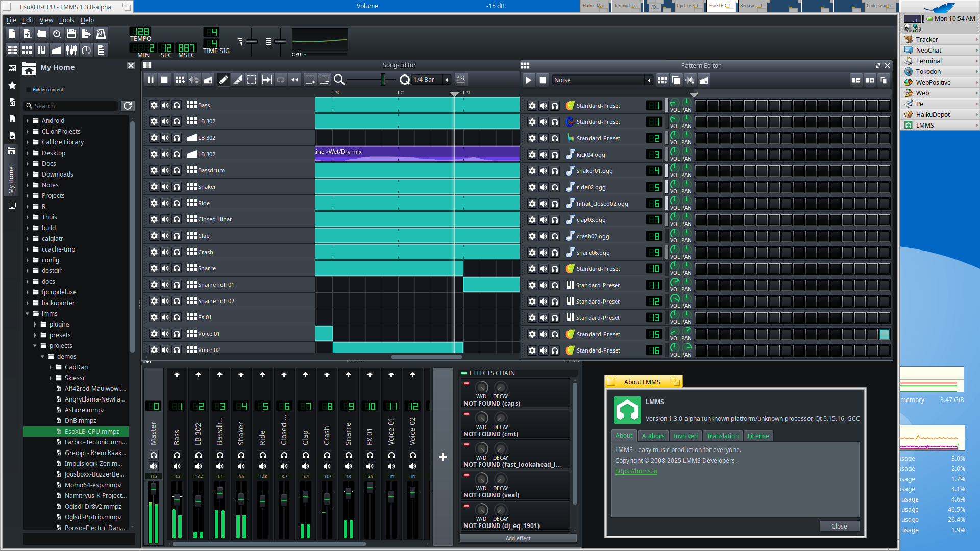This screenshot has height=551, width=980.
Task: Stop playback in the Pattern Editor
Action: (543, 80)
